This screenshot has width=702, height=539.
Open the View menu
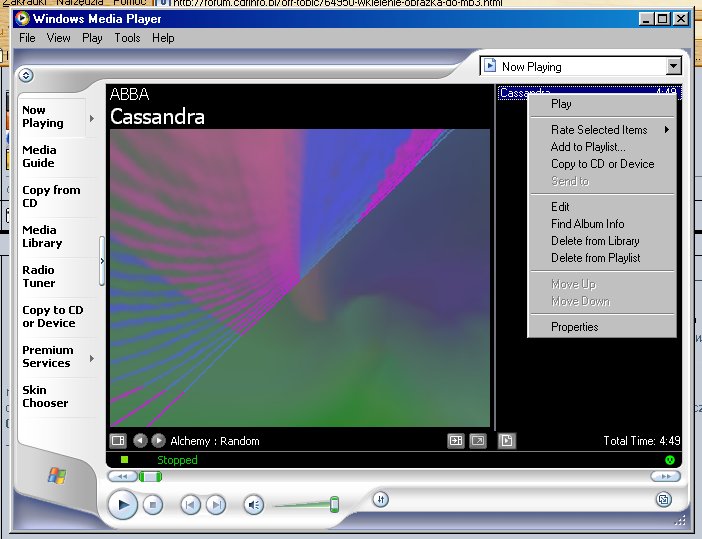tap(59, 38)
